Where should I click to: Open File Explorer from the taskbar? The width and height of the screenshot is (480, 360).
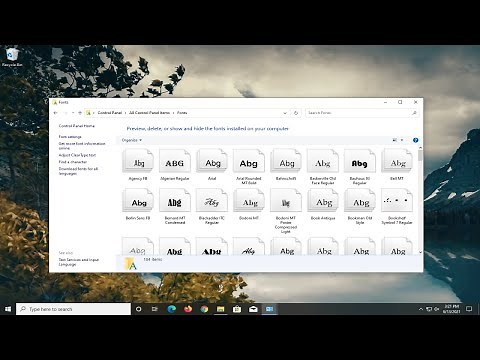[x=220, y=309]
